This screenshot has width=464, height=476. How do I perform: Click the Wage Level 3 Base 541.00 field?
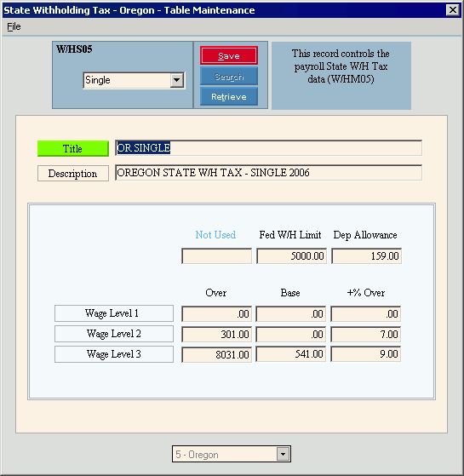coord(290,354)
